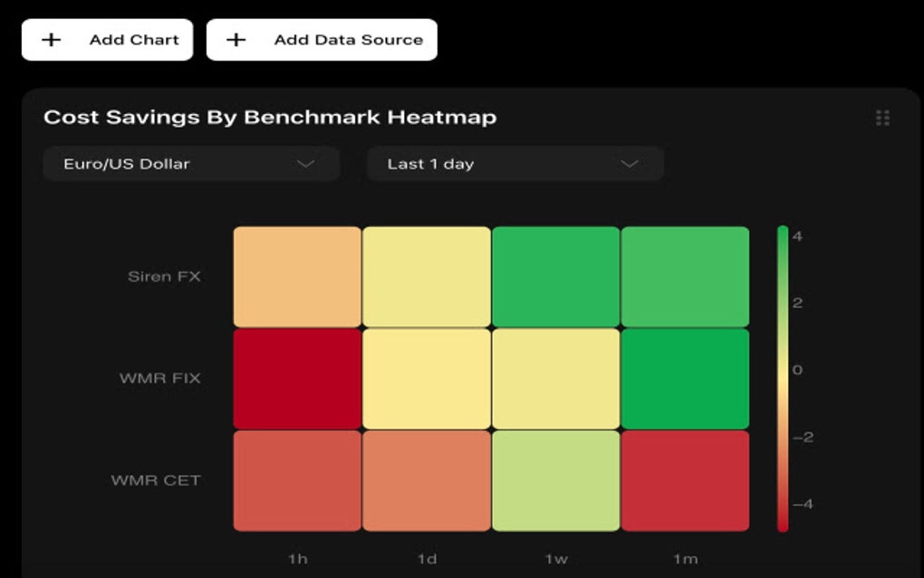
Task: Click the plus icon inside Add Data Source
Action: tap(236, 39)
